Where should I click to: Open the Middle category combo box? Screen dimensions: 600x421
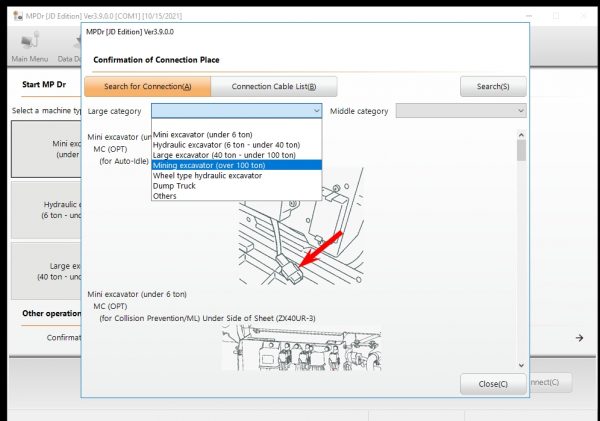[x=461, y=111]
